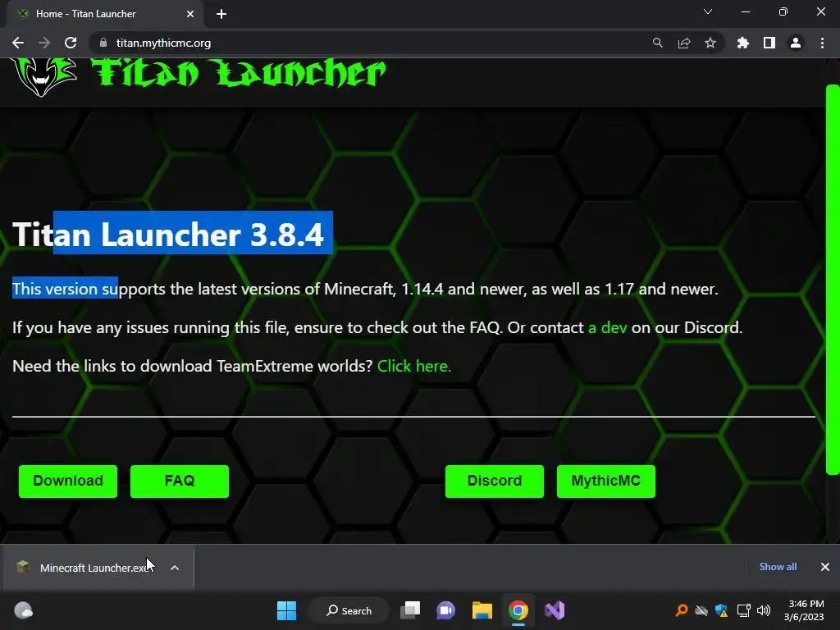Open a new browser tab
840x630 pixels.
[x=221, y=14]
